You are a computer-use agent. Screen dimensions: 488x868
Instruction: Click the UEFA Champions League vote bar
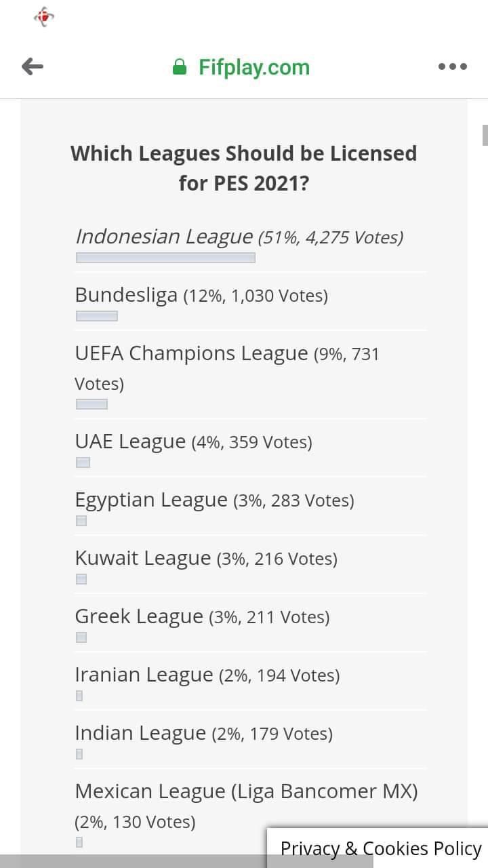[91, 404]
